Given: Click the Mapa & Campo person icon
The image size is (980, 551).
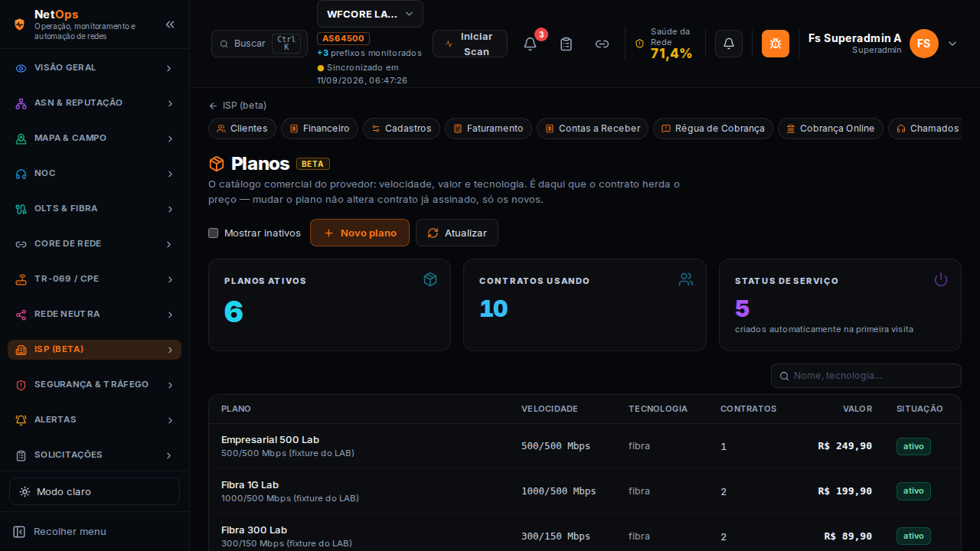Looking at the screenshot, I should (21, 139).
